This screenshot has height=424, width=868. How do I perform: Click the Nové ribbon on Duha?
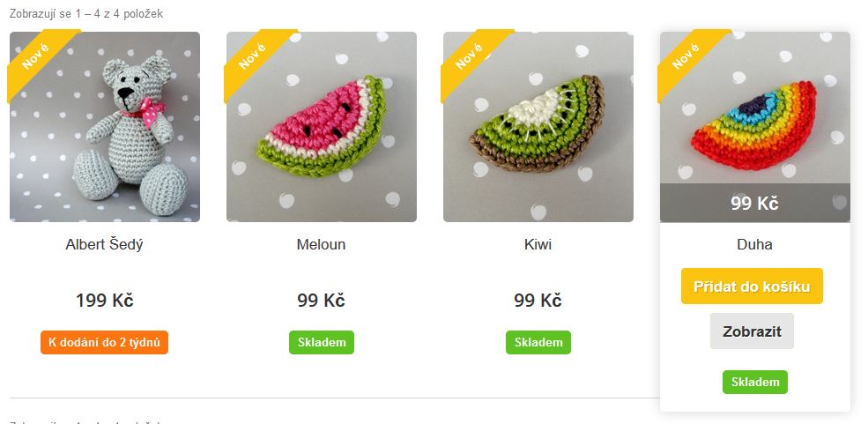[686, 56]
